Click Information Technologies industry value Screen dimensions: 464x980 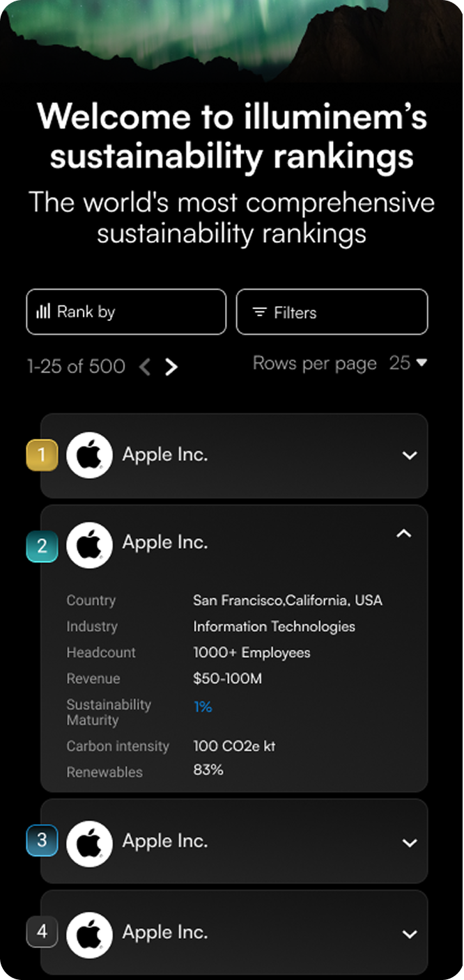274,626
